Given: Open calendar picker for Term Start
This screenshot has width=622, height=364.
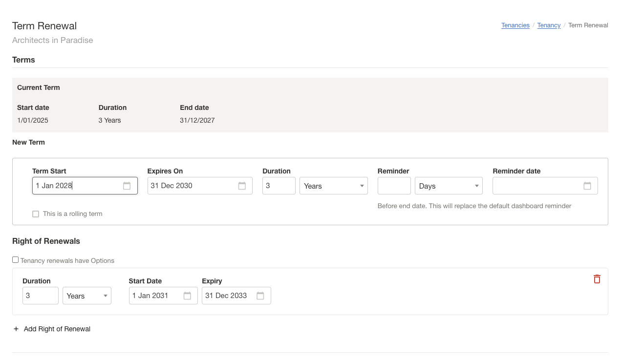Looking at the screenshot, I should (127, 186).
